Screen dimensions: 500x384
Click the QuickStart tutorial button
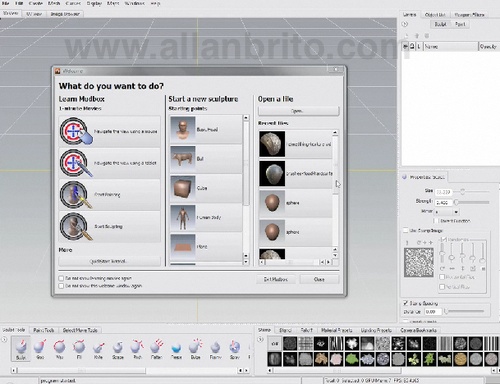109,261
